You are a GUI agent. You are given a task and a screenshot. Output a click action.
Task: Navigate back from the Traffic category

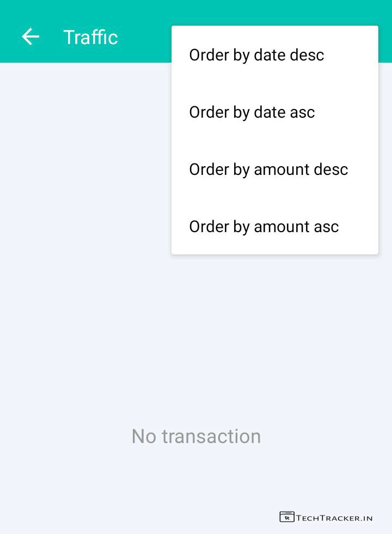click(x=30, y=37)
